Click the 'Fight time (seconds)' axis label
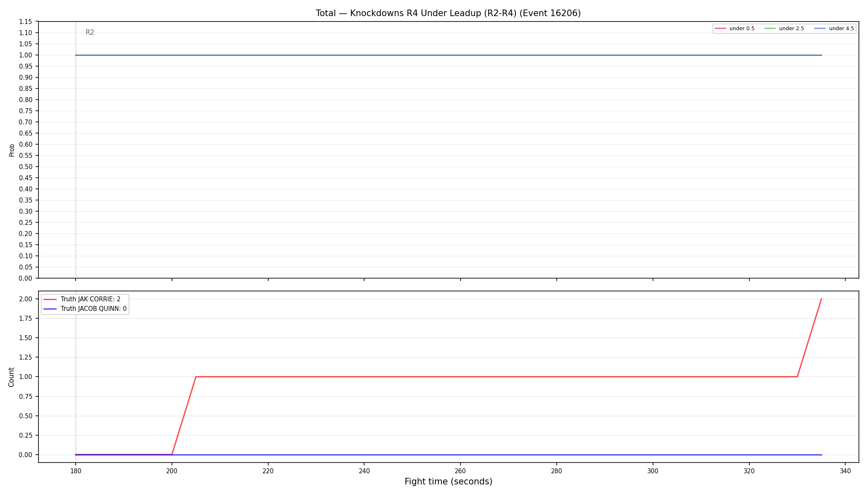 click(448, 482)
